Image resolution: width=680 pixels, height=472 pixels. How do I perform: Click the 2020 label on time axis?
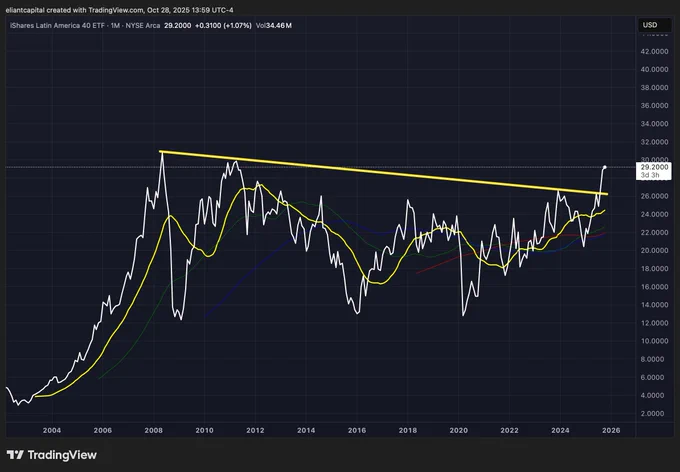(x=458, y=430)
